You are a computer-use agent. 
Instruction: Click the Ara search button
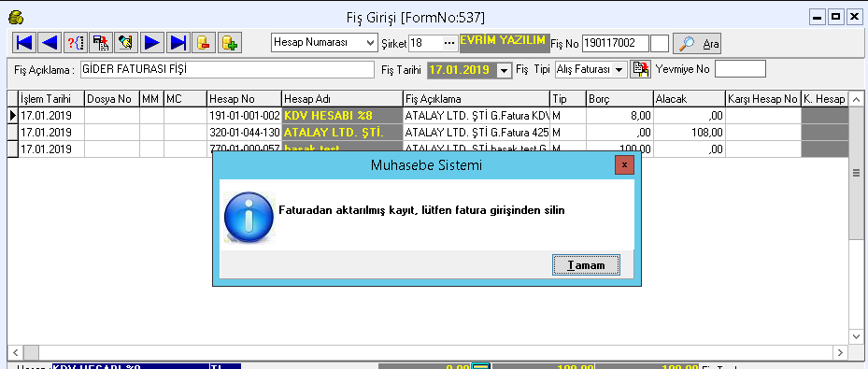(697, 43)
